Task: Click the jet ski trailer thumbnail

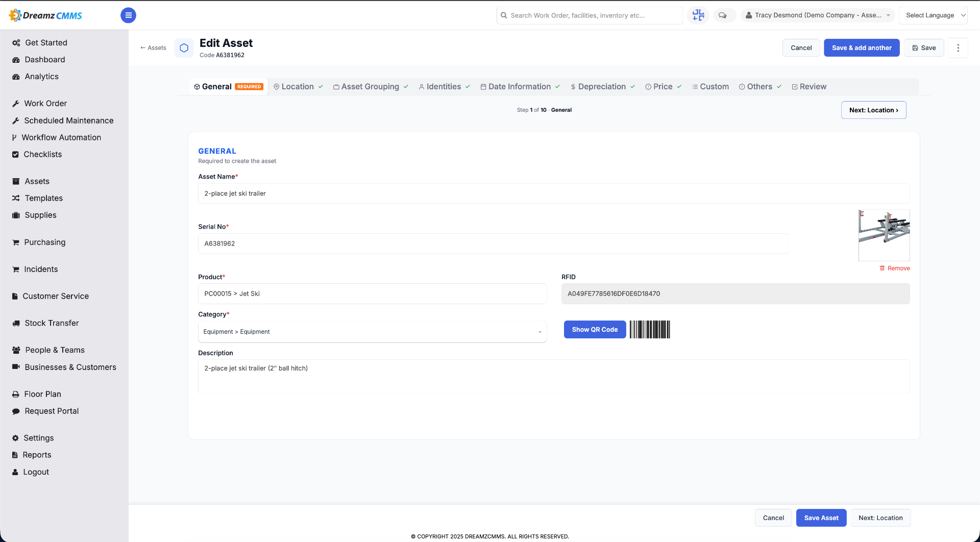Action: tap(884, 235)
